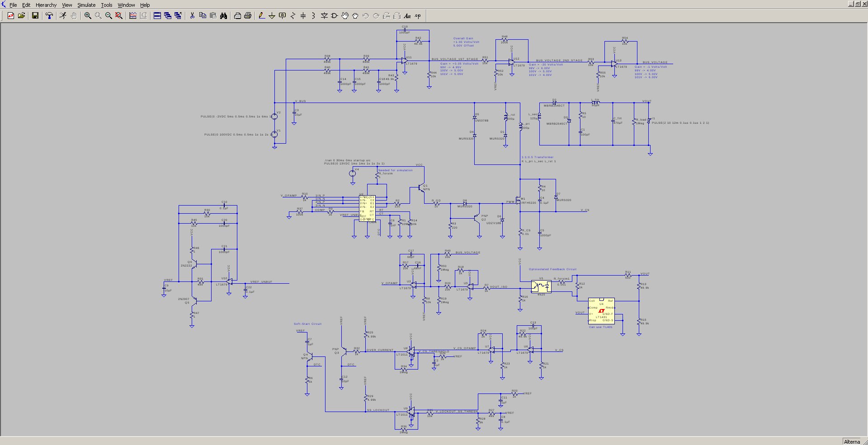Place an inductor from the toolbar
Viewport: 868px width, 445px height.
314,16
